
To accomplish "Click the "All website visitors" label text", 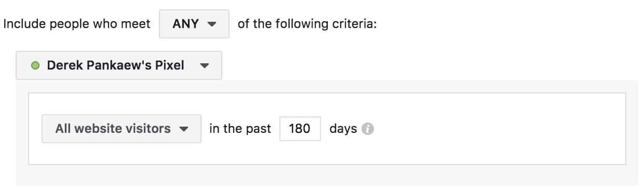I will click(113, 129).
